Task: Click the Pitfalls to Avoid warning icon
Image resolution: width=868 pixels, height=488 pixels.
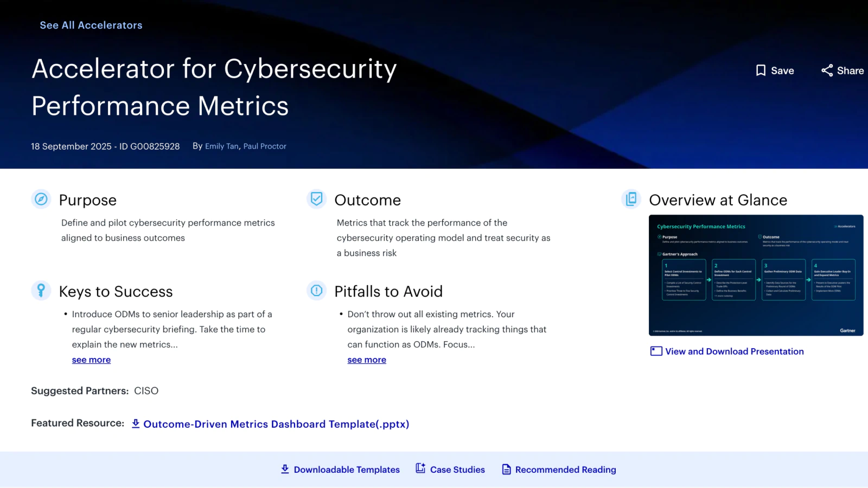Action: point(316,291)
